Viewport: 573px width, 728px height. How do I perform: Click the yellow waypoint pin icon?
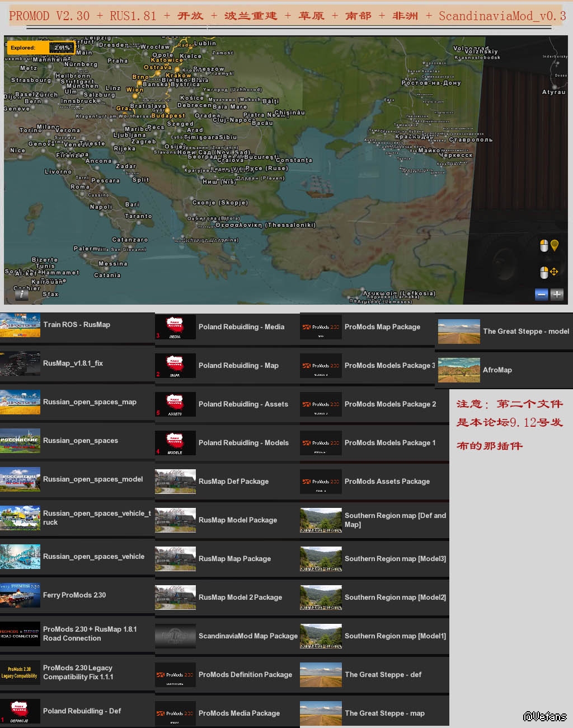coord(555,245)
